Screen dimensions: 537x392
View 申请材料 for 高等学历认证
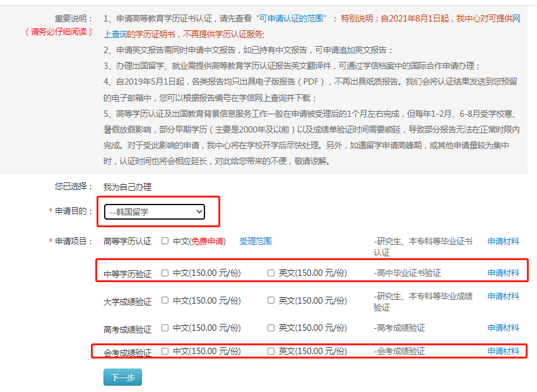[x=504, y=241]
